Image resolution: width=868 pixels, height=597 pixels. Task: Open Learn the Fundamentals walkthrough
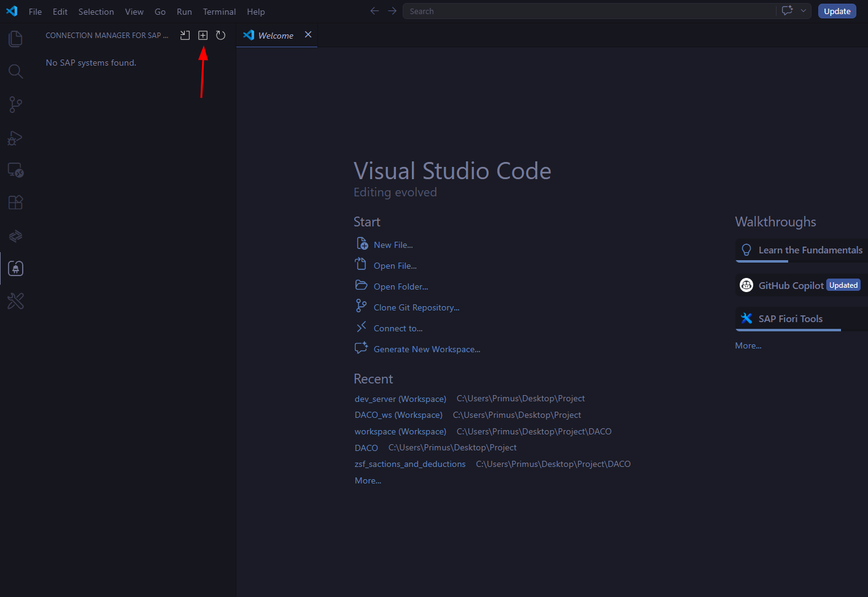802,250
